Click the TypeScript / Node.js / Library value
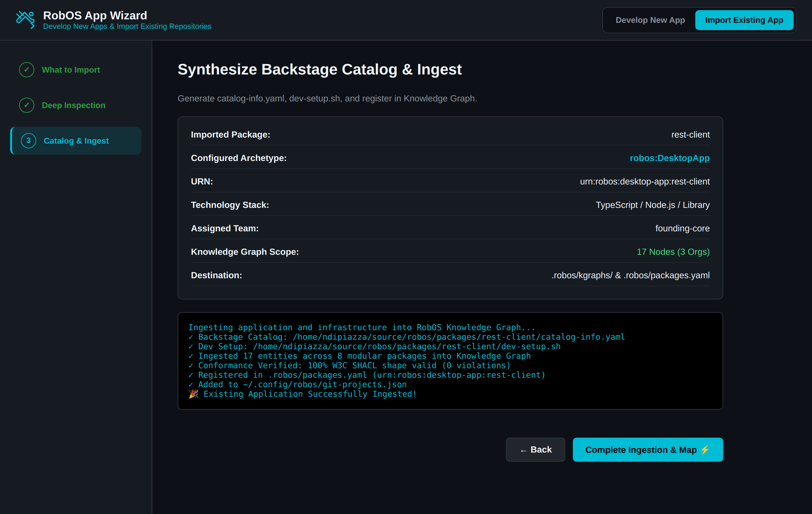This screenshot has height=514, width=812. point(652,205)
